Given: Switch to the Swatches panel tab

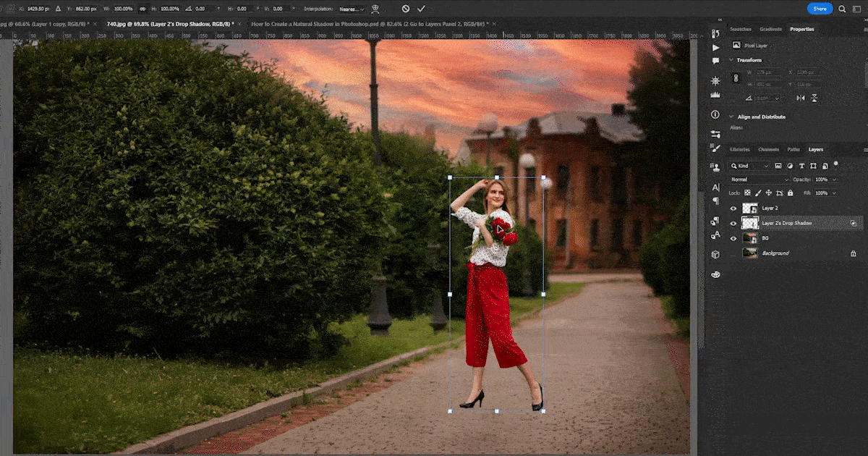Looking at the screenshot, I should click(x=740, y=29).
